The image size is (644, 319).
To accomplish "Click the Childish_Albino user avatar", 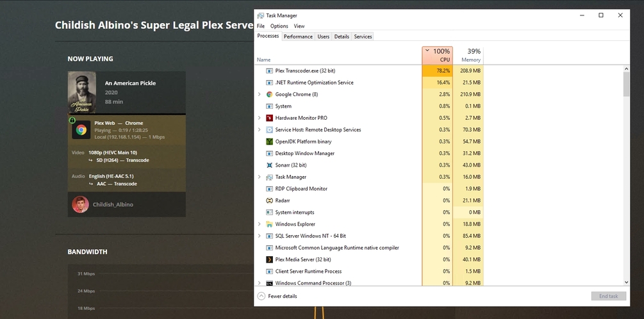I will [81, 204].
